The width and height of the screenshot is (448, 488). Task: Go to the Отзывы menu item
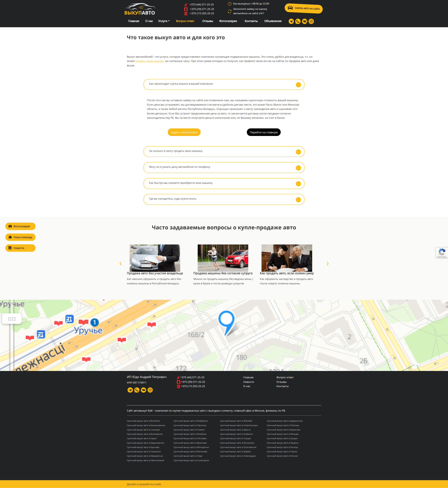(x=207, y=21)
